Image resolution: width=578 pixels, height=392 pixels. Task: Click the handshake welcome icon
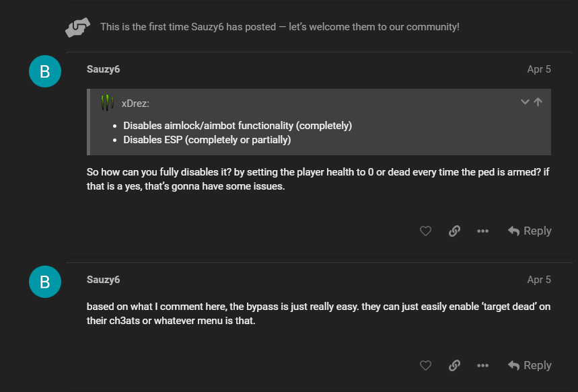click(x=78, y=28)
